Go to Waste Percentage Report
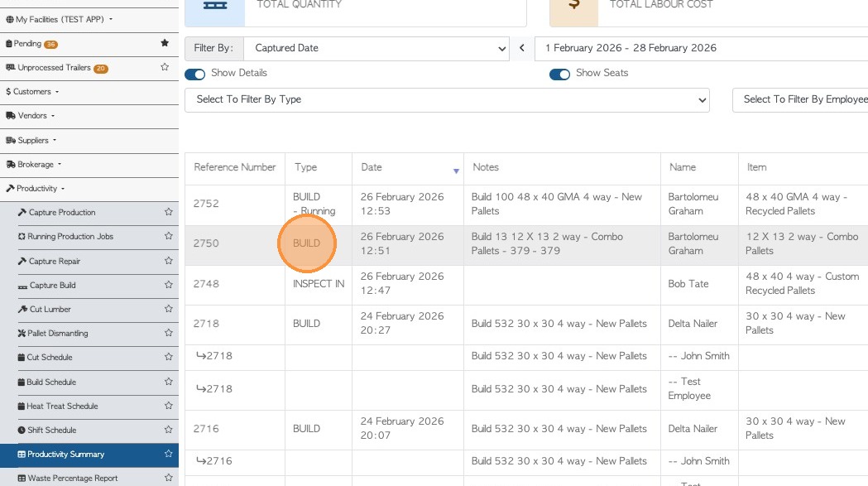This screenshot has width=868, height=486. (x=73, y=478)
